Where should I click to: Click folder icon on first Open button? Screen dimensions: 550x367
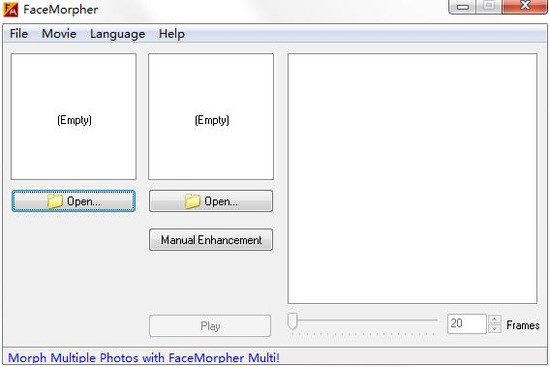click(x=55, y=201)
